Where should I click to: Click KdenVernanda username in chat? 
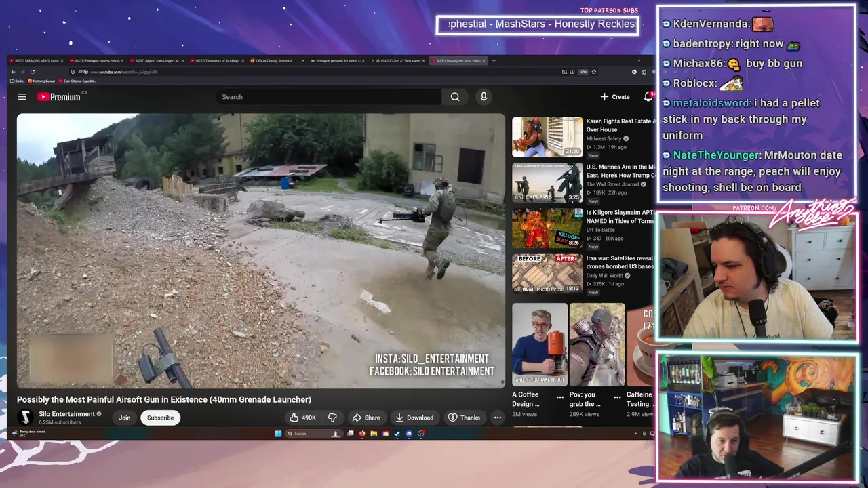tap(711, 24)
